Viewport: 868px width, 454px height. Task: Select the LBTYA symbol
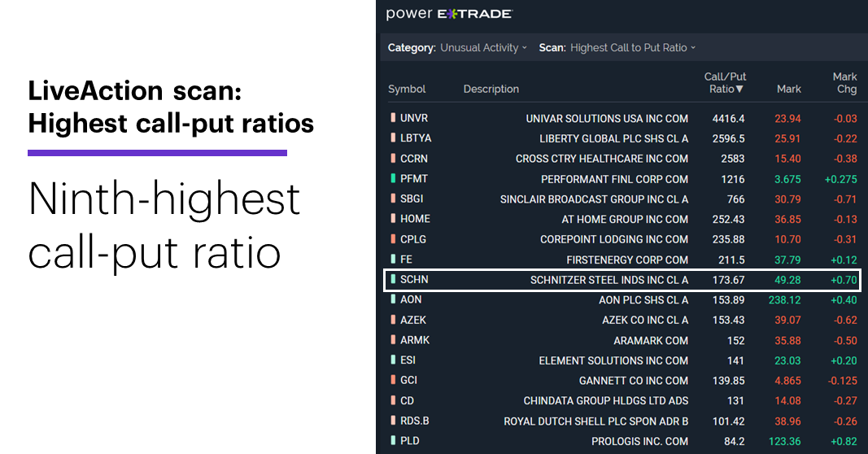coord(416,138)
